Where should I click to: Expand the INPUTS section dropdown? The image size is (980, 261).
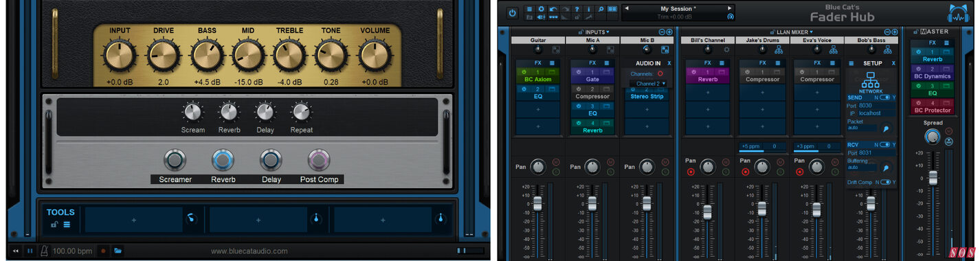[x=608, y=32]
